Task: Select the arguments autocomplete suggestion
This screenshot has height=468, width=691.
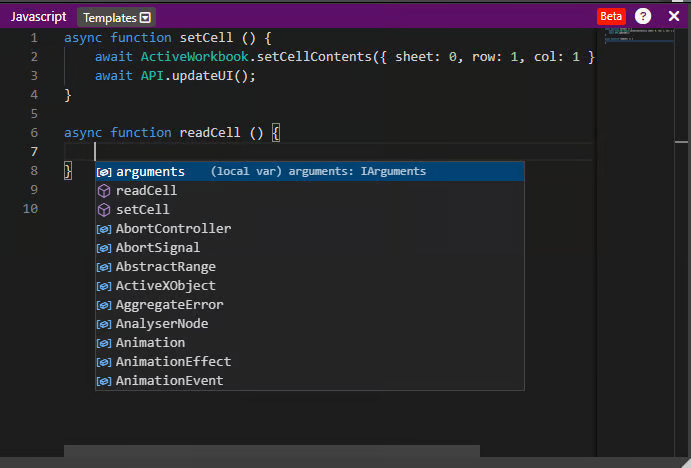Action: coord(150,172)
